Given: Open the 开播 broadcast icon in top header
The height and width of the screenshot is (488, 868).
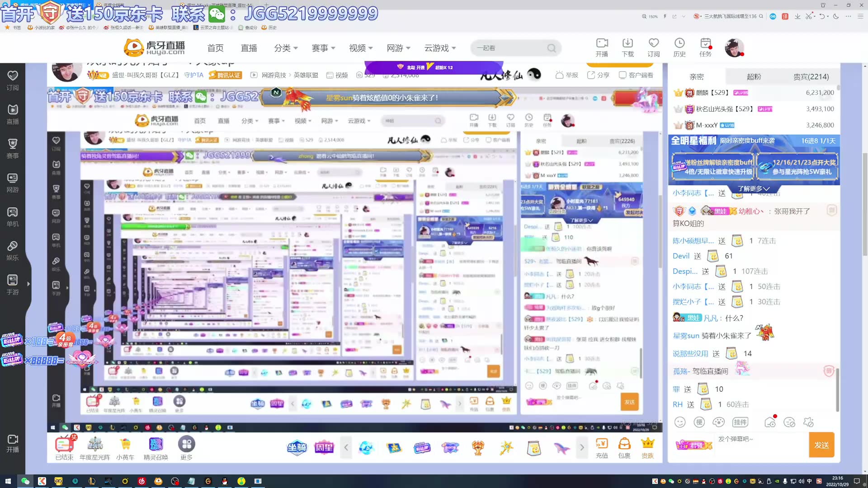Looking at the screenshot, I should click(602, 47).
